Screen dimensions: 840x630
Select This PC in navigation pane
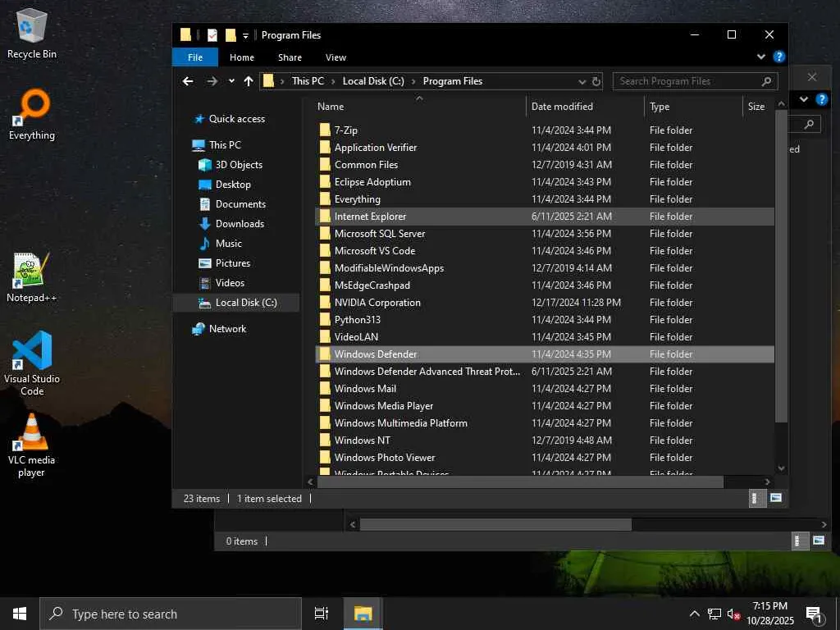click(225, 144)
